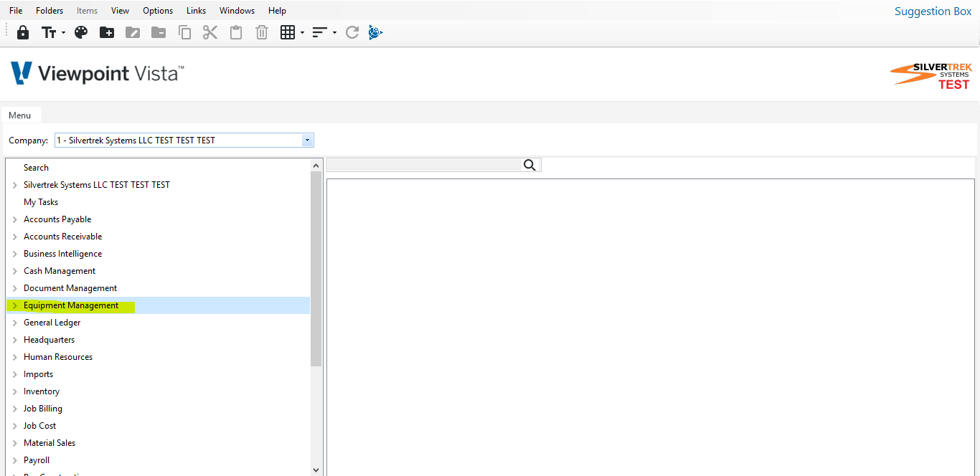Click the clipboard paste icon

point(236,32)
